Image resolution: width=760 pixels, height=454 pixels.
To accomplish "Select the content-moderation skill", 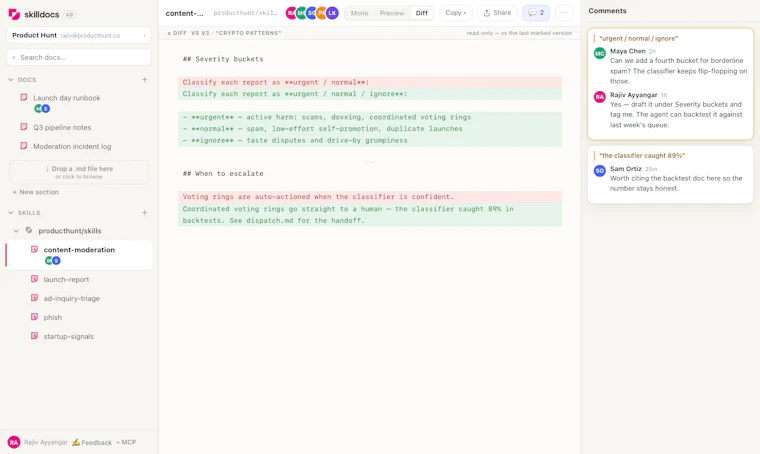I will click(x=79, y=255).
